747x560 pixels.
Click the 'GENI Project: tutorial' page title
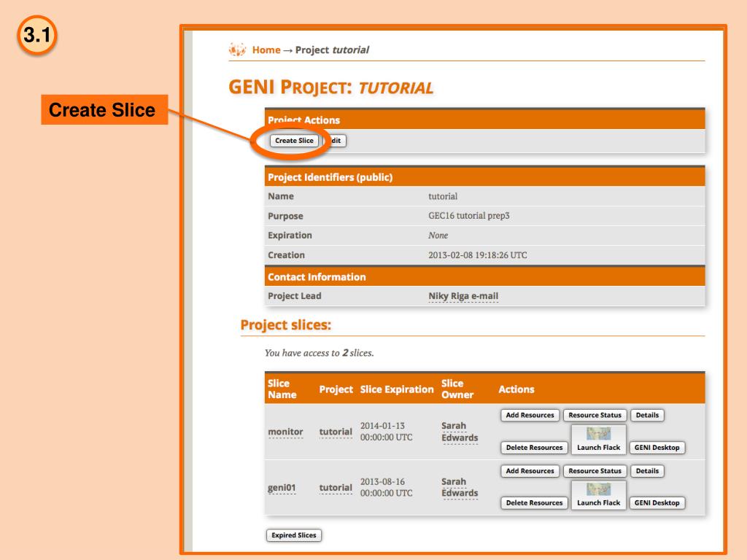click(331, 87)
